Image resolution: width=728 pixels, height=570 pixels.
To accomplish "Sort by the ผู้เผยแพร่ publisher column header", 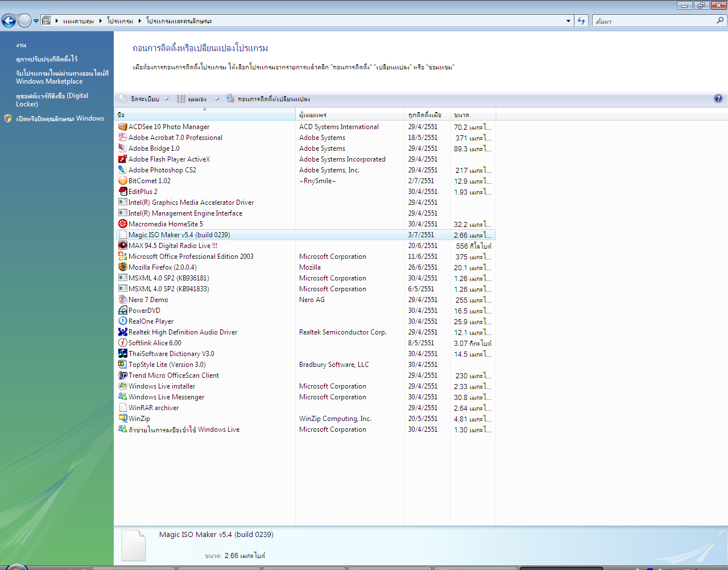I will point(350,115).
